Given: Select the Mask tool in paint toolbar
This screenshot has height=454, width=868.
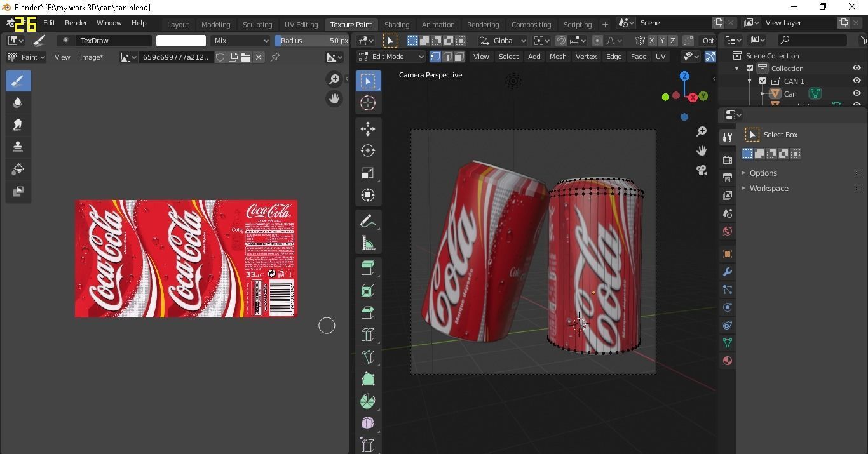Looking at the screenshot, I should click(x=18, y=191).
